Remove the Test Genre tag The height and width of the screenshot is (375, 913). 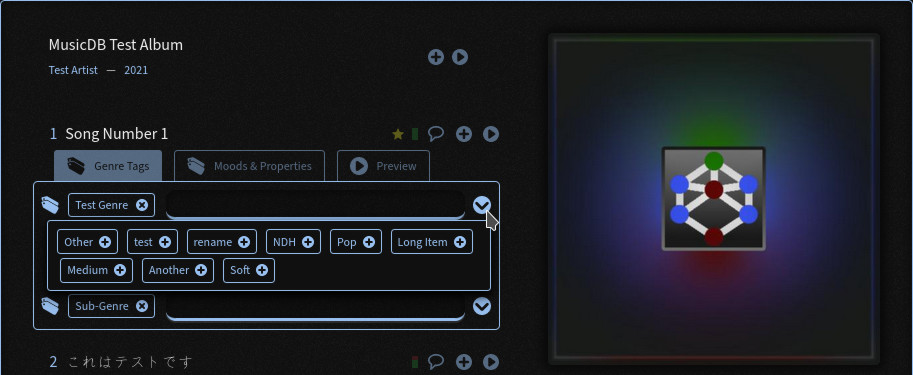141,205
